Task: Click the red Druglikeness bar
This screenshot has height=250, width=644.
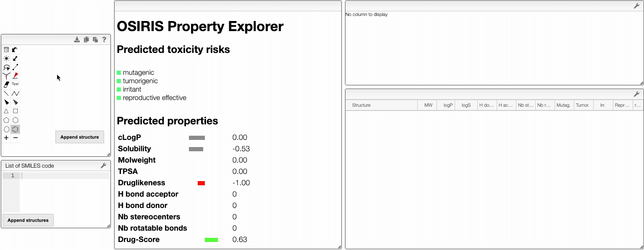Action: [201, 183]
